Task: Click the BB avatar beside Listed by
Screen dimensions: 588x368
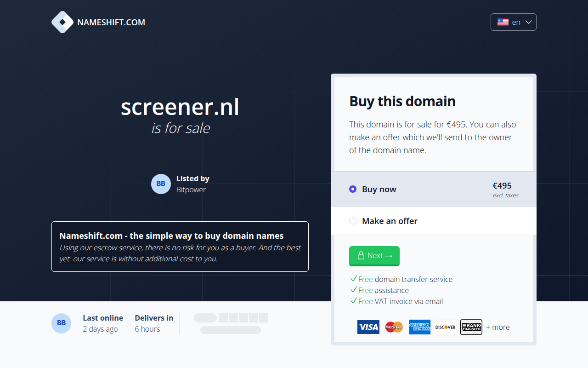Action: (161, 184)
